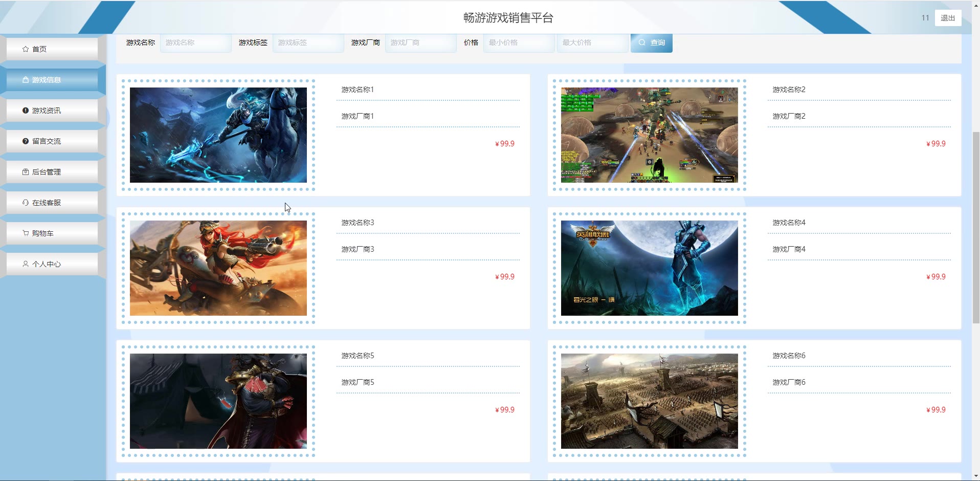
Task: Open 个人中心 in the sidebar
Action: coord(52,264)
